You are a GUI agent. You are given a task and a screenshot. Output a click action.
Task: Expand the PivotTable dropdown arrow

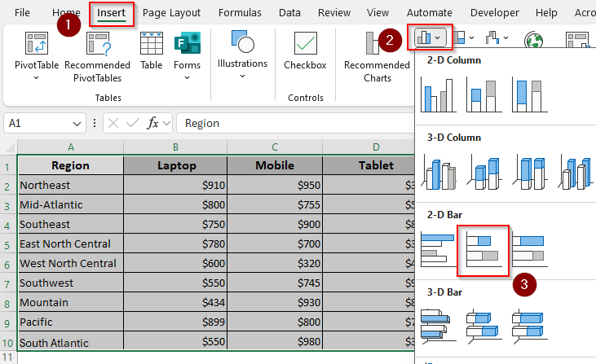[x=37, y=78]
